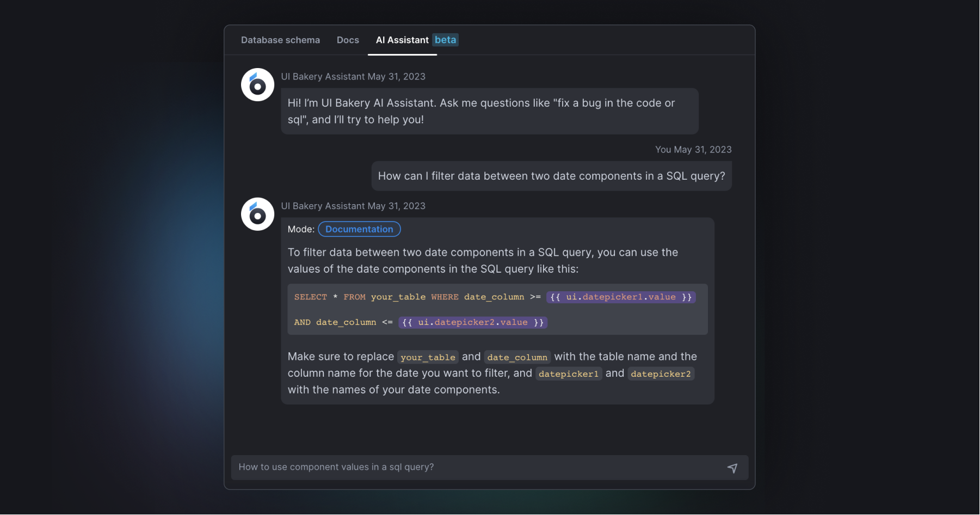Select the AI Assistant tab

402,40
